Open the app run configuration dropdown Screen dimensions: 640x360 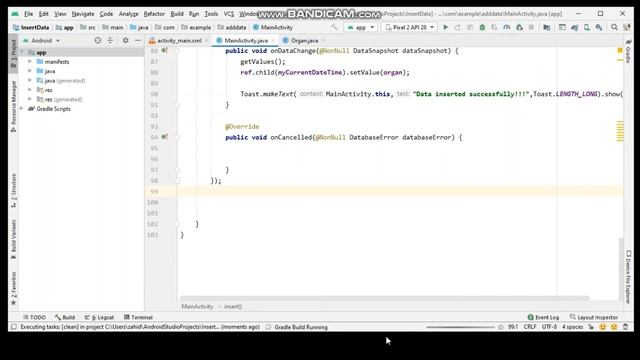pyautogui.click(x=360, y=27)
